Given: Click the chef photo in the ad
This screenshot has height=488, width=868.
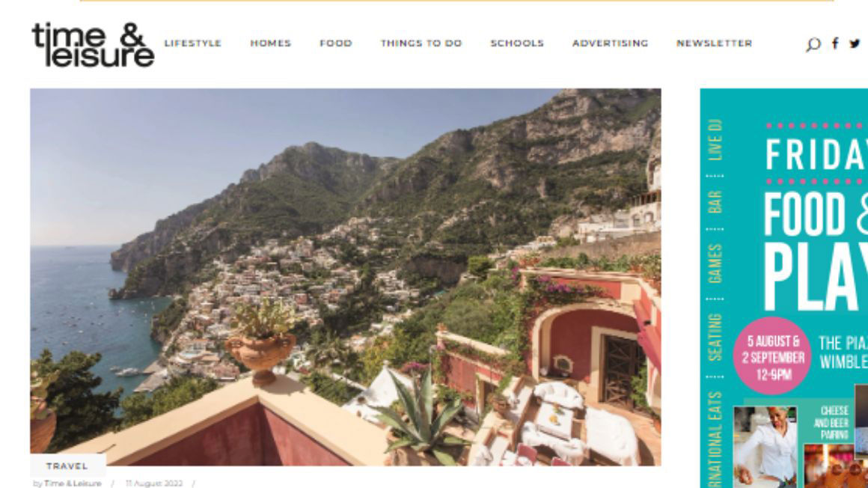Looking at the screenshot, I should pyautogui.click(x=765, y=446).
